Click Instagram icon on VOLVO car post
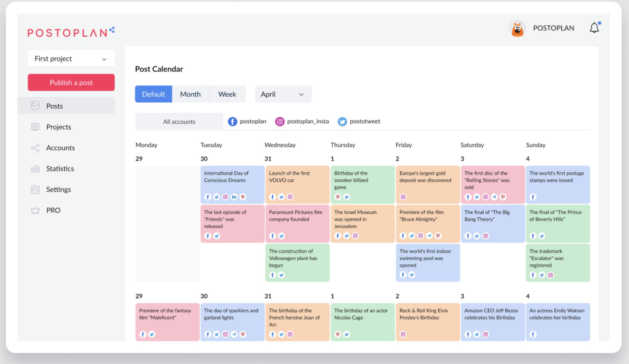The height and width of the screenshot is (364, 629). (290, 197)
